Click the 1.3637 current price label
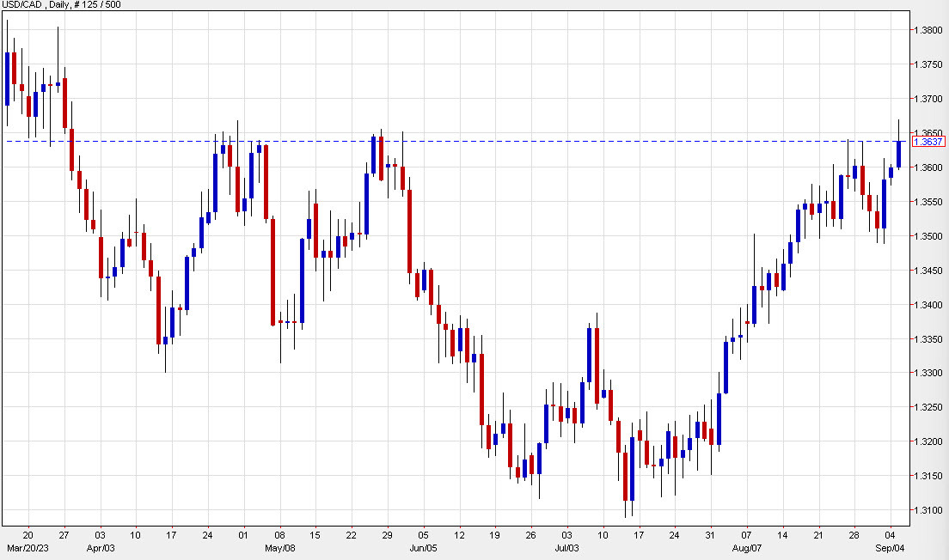This screenshot has height=560, width=949. tap(928, 142)
